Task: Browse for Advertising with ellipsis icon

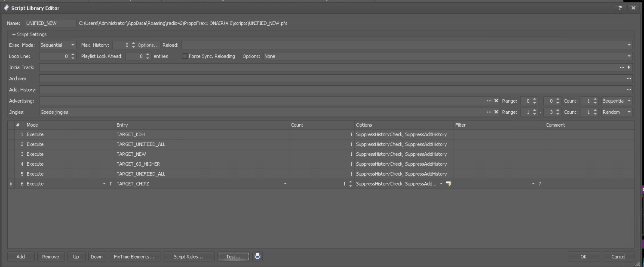Action: 489,101
